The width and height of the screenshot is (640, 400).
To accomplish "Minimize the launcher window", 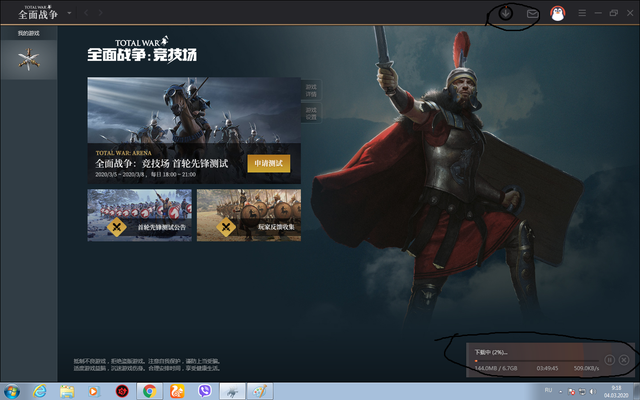I will pos(598,13).
